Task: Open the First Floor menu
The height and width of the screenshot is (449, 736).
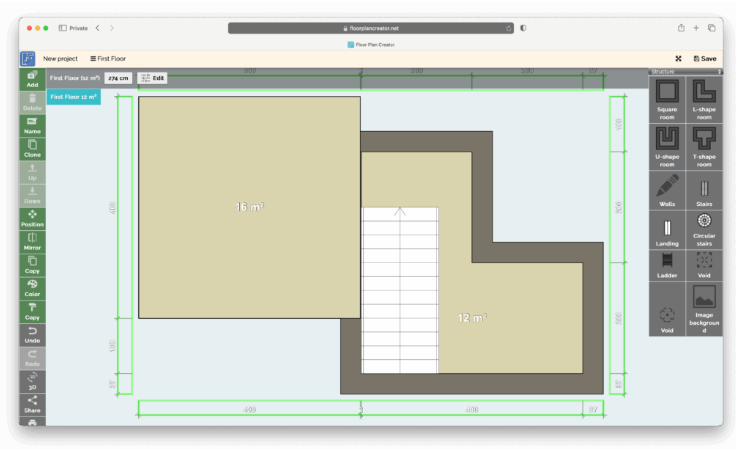Action: 108,59
